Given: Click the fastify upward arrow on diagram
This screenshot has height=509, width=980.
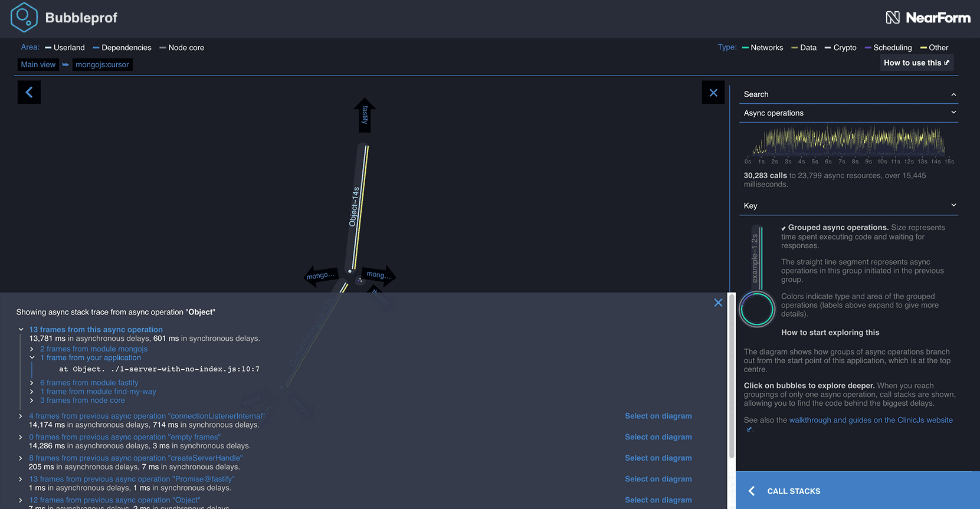Looking at the screenshot, I should (x=365, y=114).
